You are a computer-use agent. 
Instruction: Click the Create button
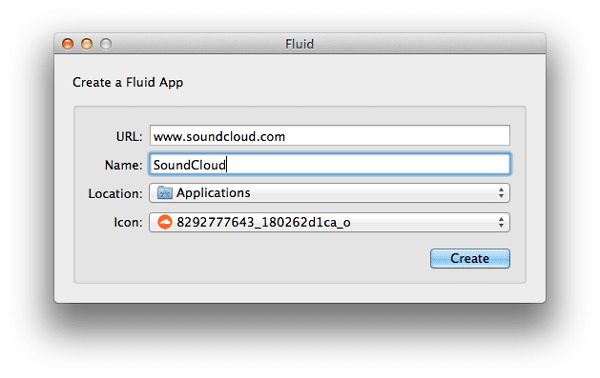tap(470, 259)
